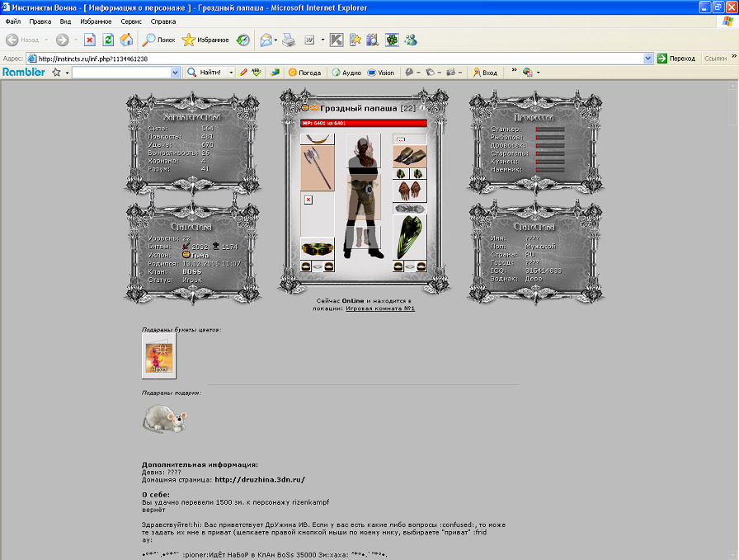The image size is (739, 560).
Task: Follow the Игровая комната №1 link
Action: (x=380, y=308)
